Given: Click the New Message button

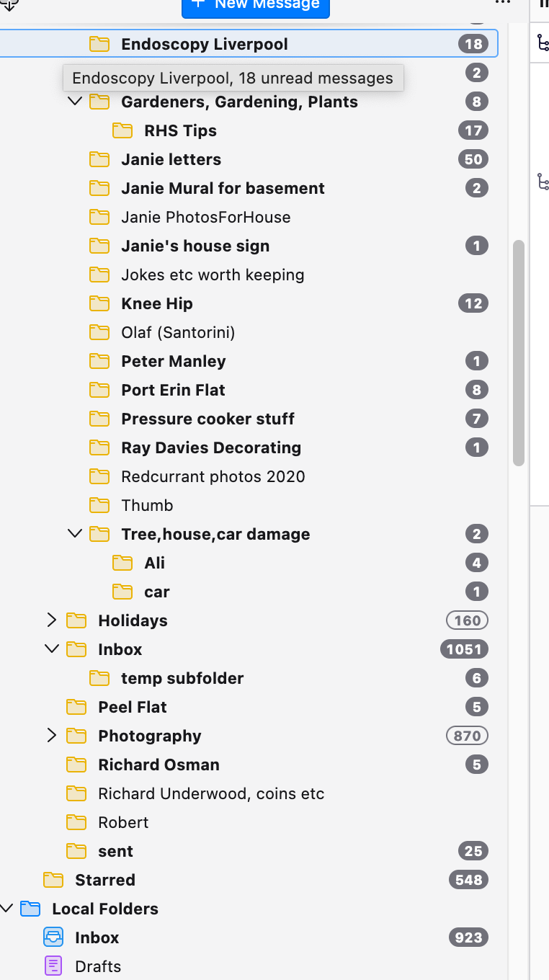Looking at the screenshot, I should tap(256, 6).
